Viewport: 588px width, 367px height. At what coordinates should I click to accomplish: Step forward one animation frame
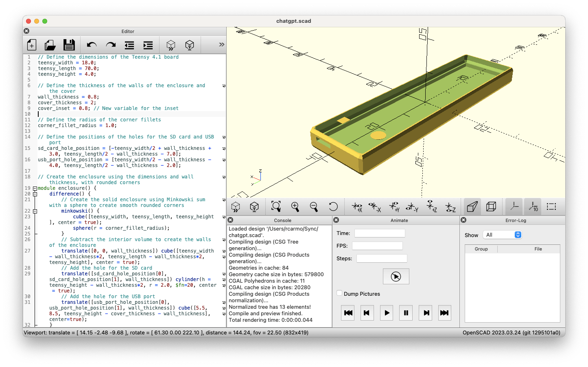click(425, 313)
